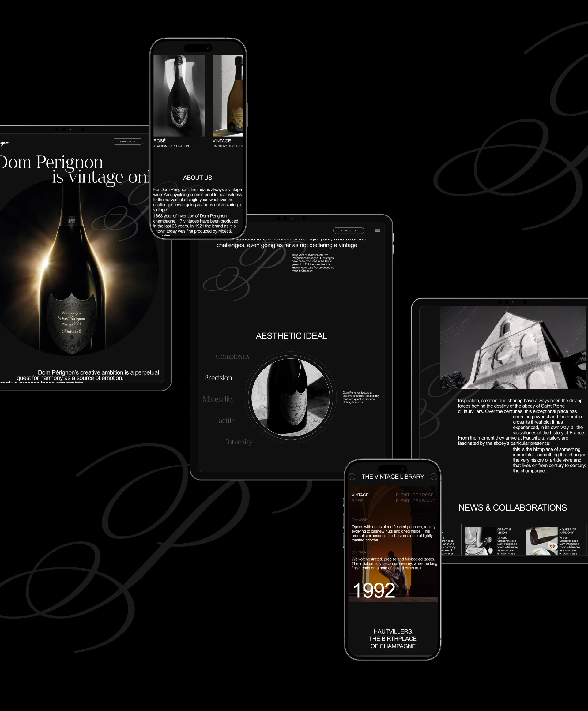Open the Creative Vision news thumbnail
This screenshot has height=711, width=588.
[x=480, y=541]
